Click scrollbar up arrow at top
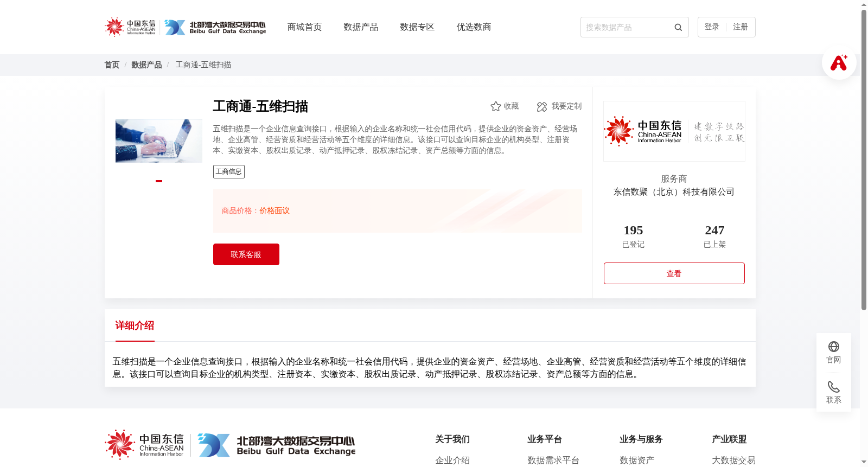Screen dimensions: 868x467 pyautogui.click(x=864, y=4)
